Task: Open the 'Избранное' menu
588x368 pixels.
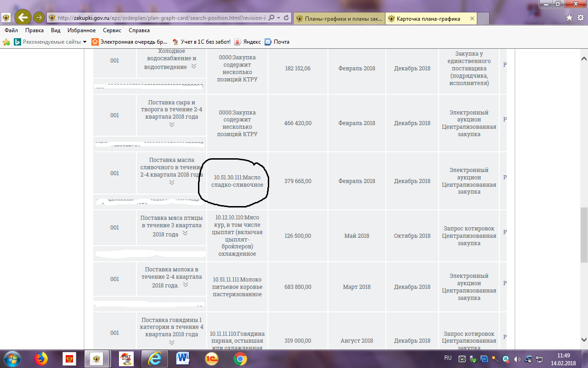Action: pyautogui.click(x=81, y=30)
